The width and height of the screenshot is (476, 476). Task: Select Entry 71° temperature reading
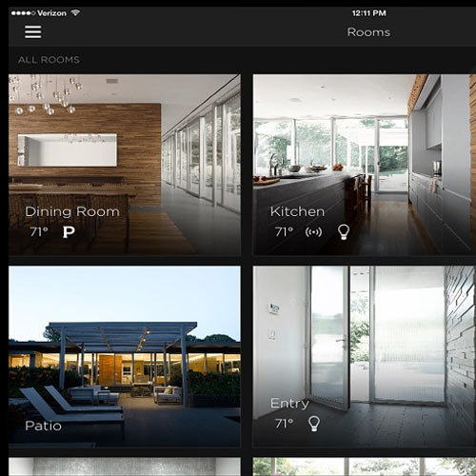(x=284, y=424)
